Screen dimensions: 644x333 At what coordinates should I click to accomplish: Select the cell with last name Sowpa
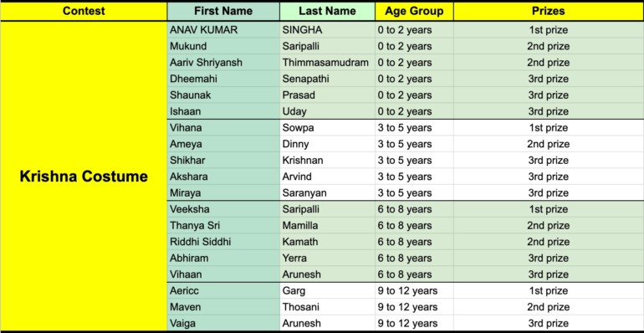[327, 128]
